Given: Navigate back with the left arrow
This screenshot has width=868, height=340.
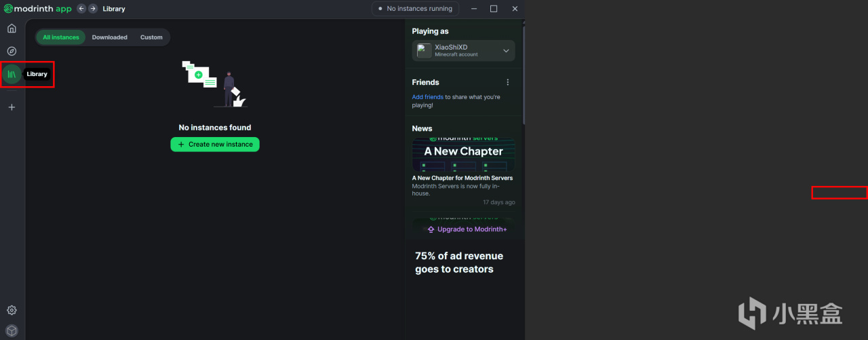Looking at the screenshot, I should 81,9.
